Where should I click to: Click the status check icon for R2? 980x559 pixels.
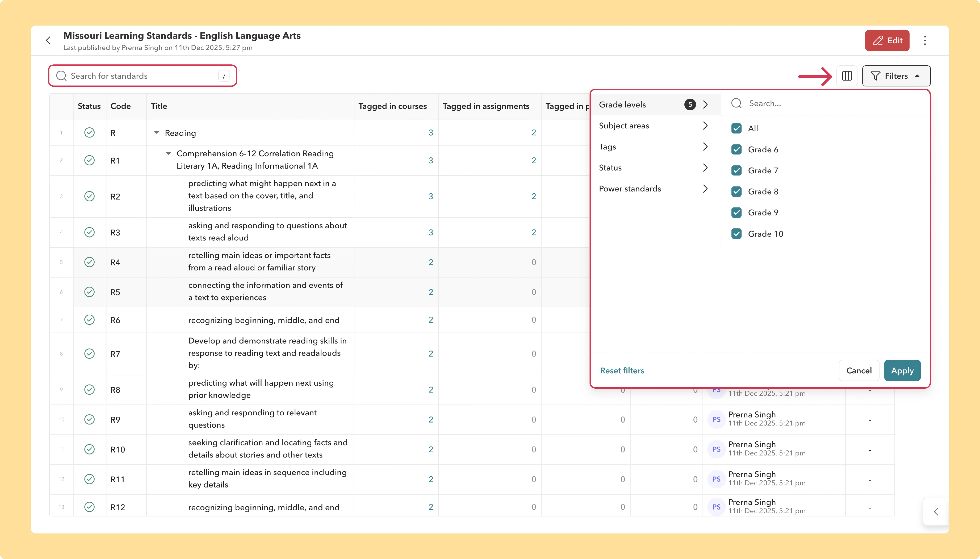89,196
